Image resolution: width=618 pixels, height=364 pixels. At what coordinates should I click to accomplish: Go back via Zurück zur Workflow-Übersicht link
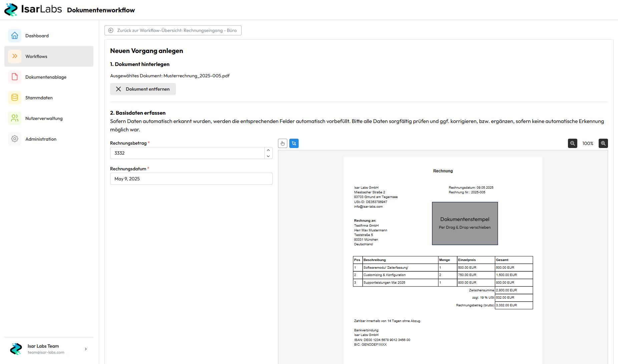pyautogui.click(x=173, y=30)
